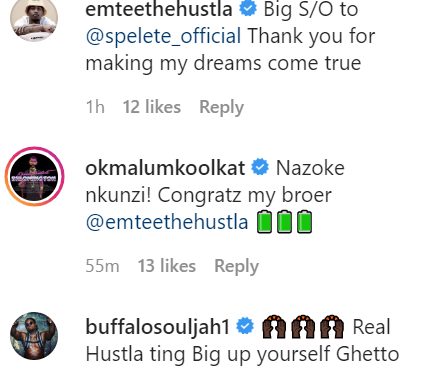Click the first raised hands emoji
This screenshot has width=426, height=369.
point(274,327)
